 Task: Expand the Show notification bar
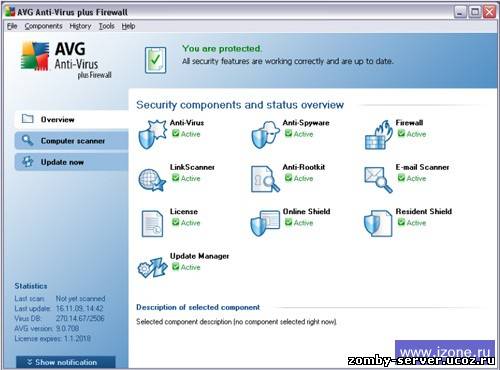coord(66,362)
